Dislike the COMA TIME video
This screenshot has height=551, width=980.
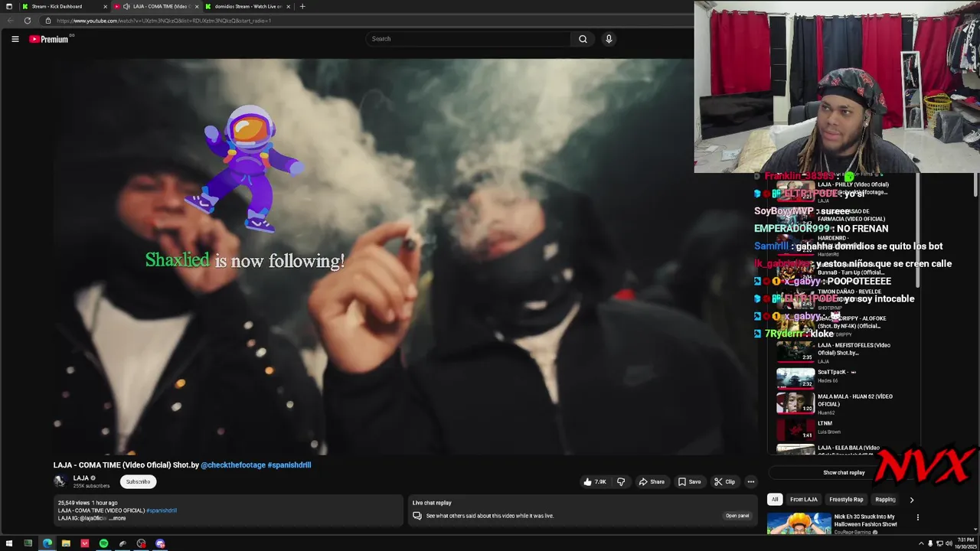click(621, 481)
